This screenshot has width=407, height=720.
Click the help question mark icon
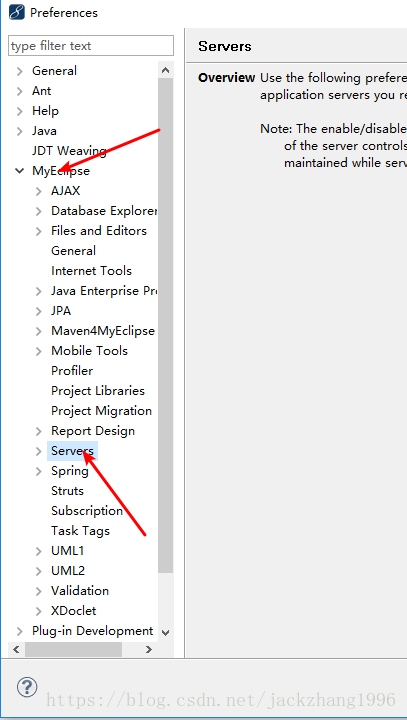(27, 687)
